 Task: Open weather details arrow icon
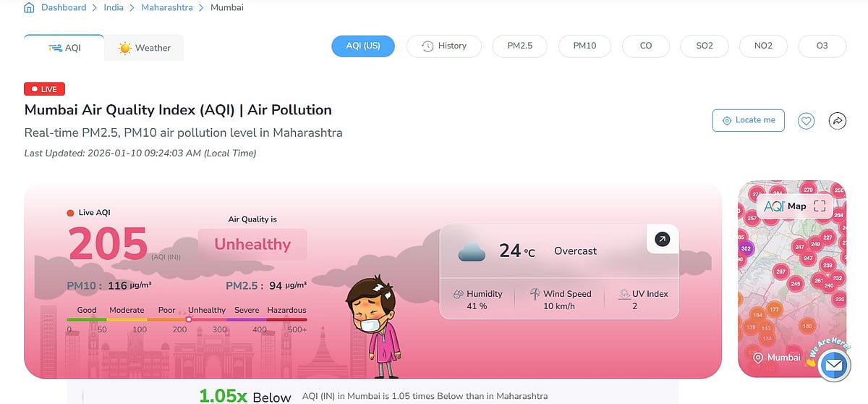click(x=662, y=240)
